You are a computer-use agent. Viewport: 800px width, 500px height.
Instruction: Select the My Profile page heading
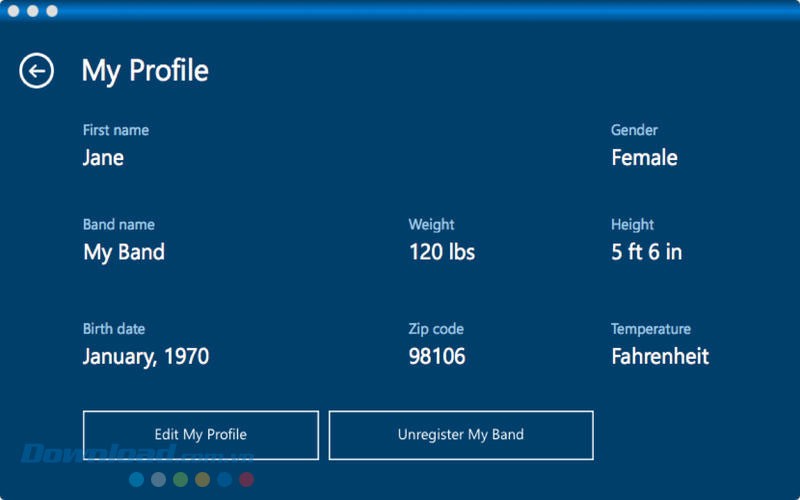pyautogui.click(x=145, y=71)
